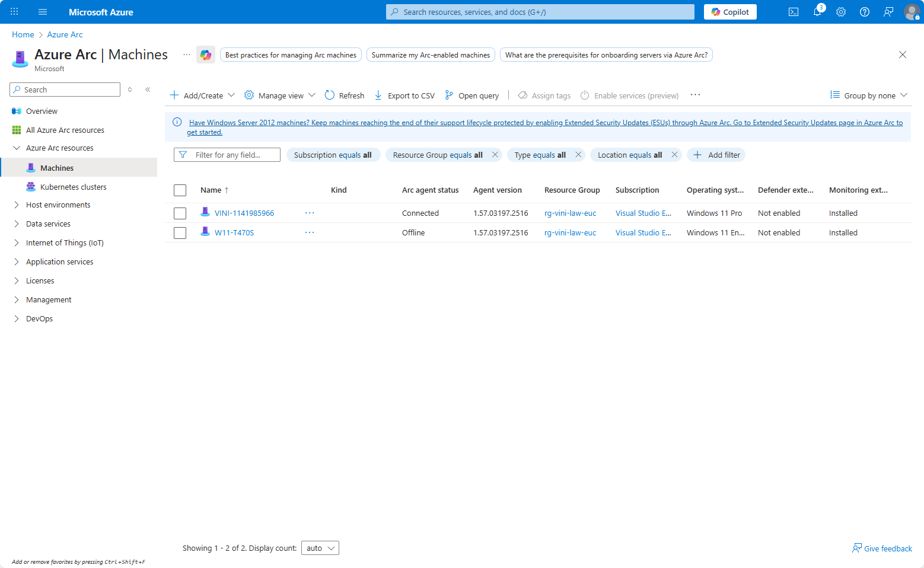Go to Kubernetes clusters in sidebar
Screen dimensions: 924x568
tap(73, 187)
